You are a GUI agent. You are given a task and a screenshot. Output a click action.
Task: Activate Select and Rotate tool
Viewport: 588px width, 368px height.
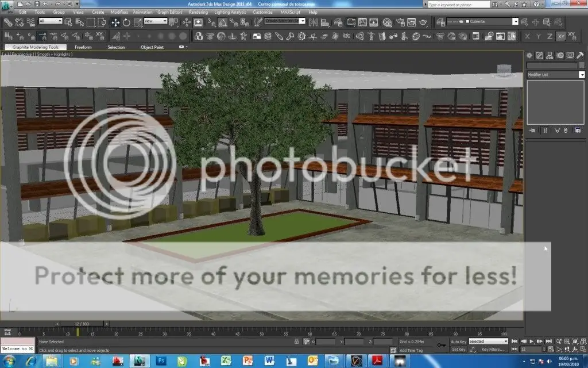tap(127, 22)
